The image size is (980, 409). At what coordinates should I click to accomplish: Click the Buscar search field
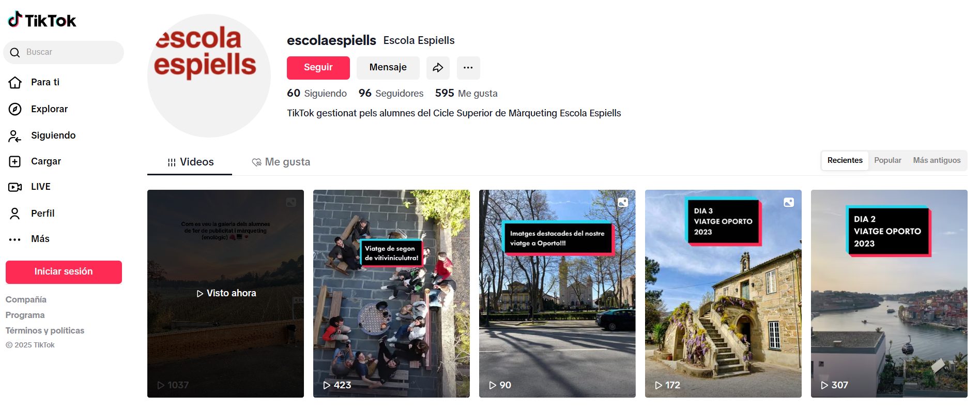[x=64, y=52]
